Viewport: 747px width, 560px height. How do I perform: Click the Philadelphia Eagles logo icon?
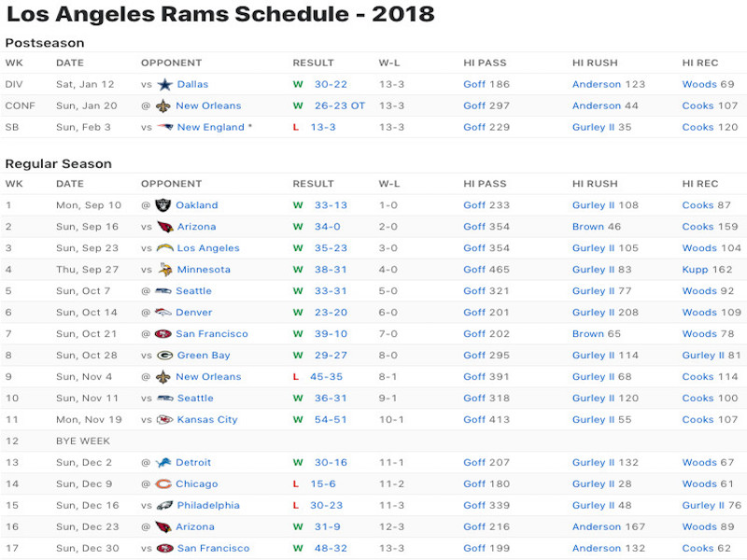coord(165,505)
